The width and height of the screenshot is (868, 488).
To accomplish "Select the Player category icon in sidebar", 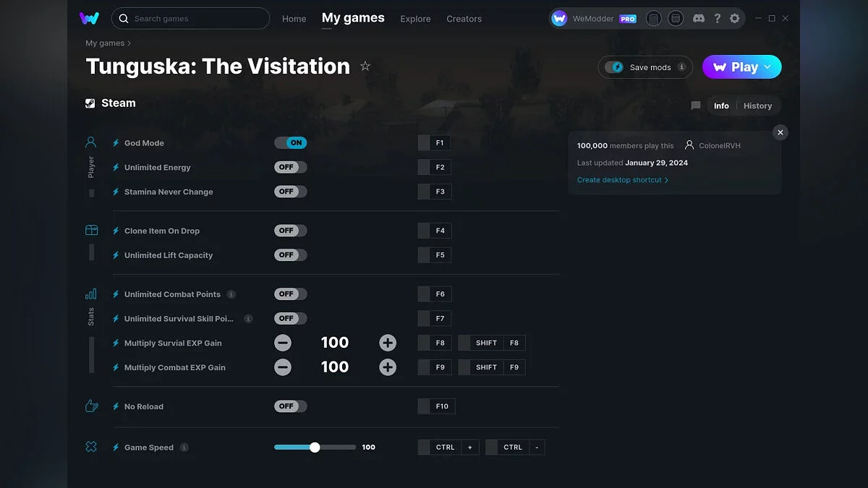I will click(90, 142).
